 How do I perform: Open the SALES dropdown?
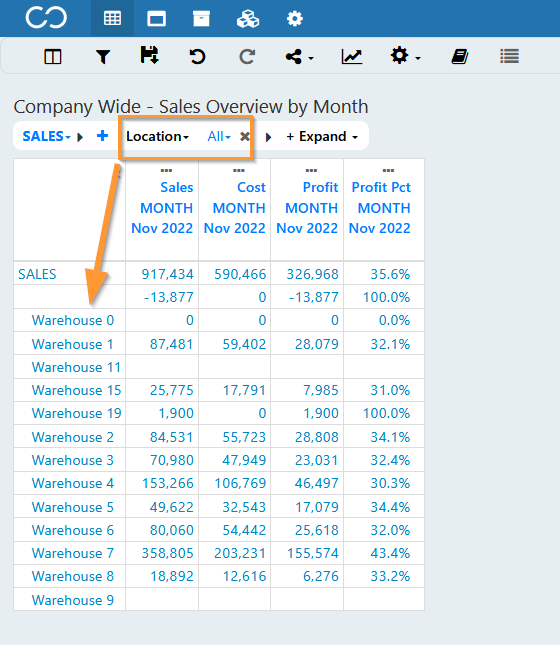tap(46, 136)
